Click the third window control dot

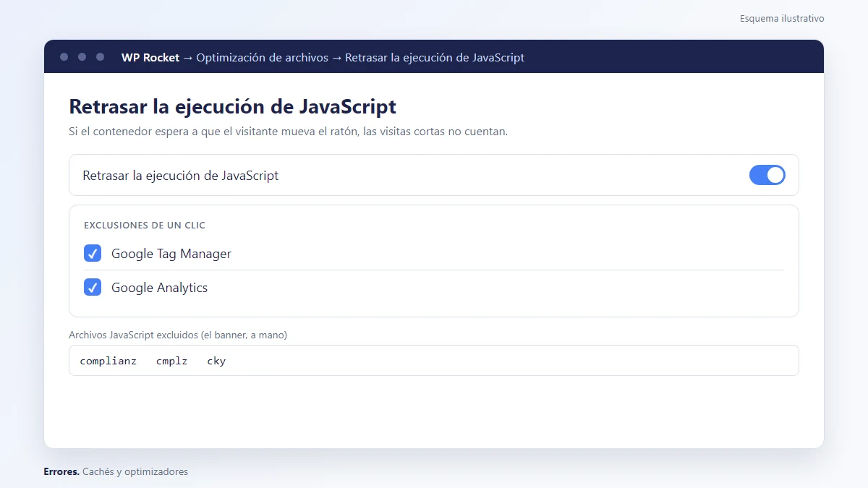(100, 56)
